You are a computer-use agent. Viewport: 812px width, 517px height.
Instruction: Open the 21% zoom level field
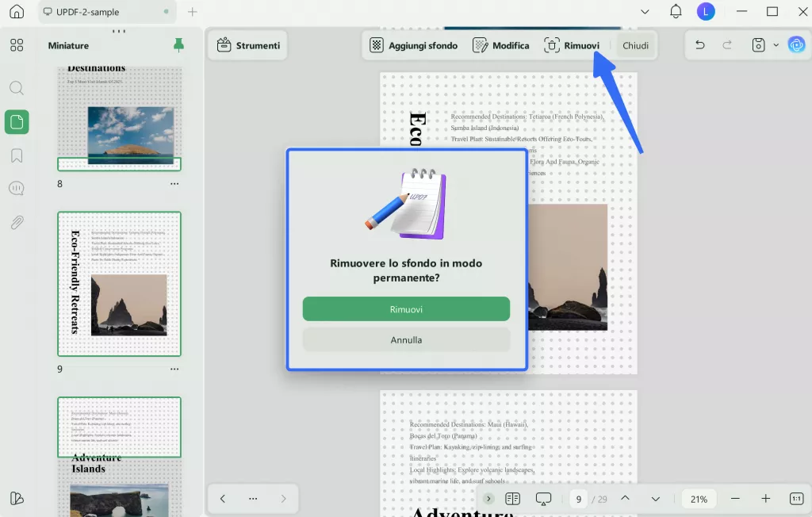point(699,500)
